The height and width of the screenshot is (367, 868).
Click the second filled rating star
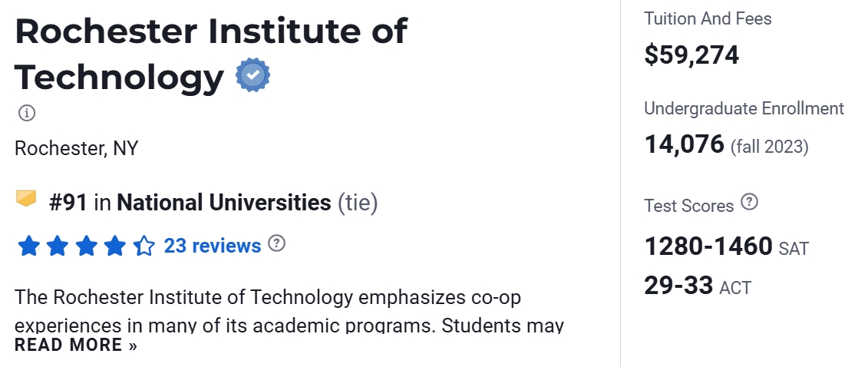pyautogui.click(x=57, y=246)
